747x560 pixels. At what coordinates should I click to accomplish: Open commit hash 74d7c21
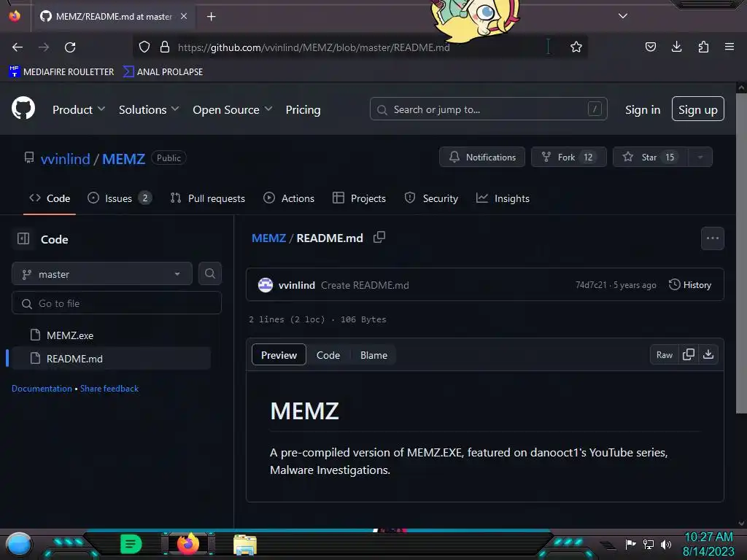591,285
